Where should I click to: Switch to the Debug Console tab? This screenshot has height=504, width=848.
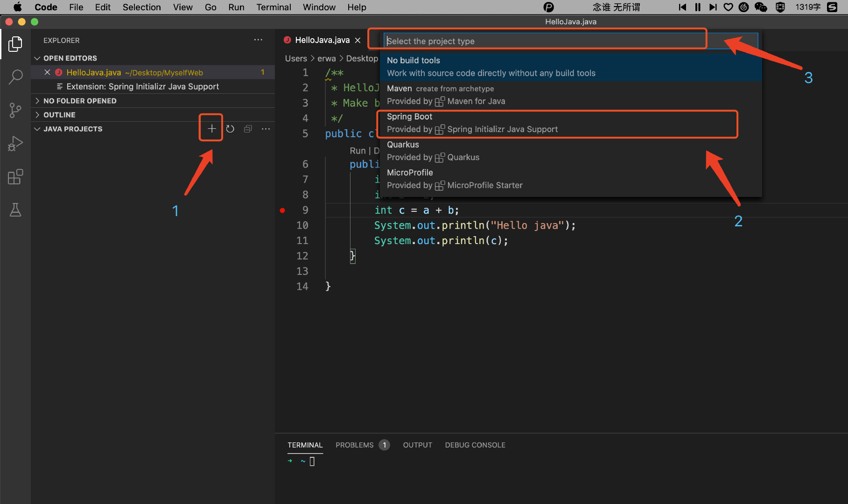click(475, 445)
